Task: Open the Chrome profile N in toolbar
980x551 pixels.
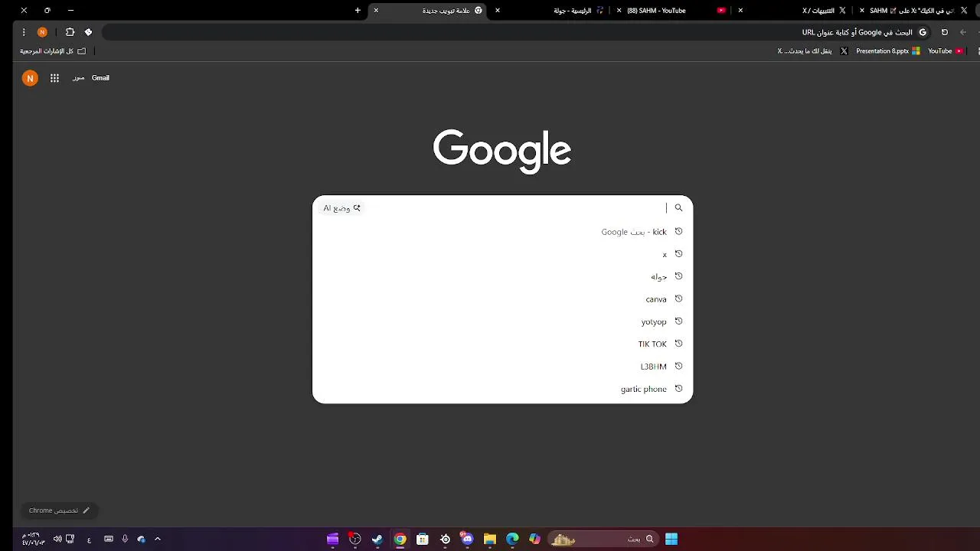Action: [x=42, y=32]
